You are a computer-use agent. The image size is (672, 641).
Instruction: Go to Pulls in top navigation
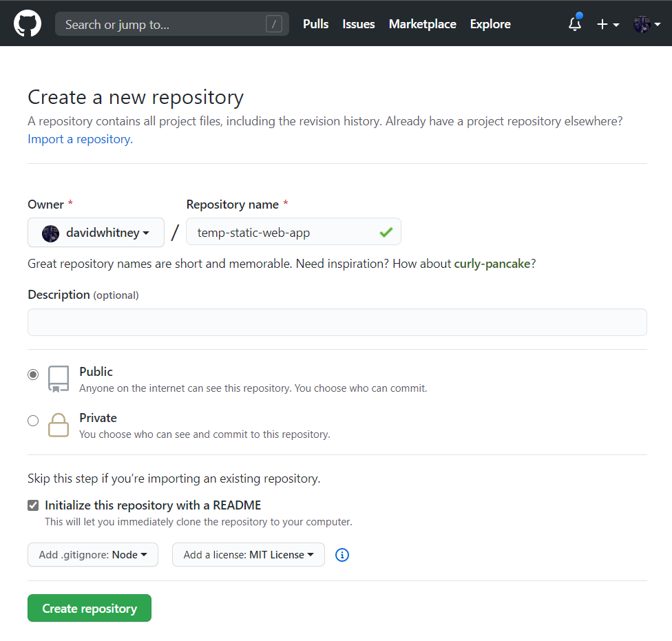(x=316, y=24)
